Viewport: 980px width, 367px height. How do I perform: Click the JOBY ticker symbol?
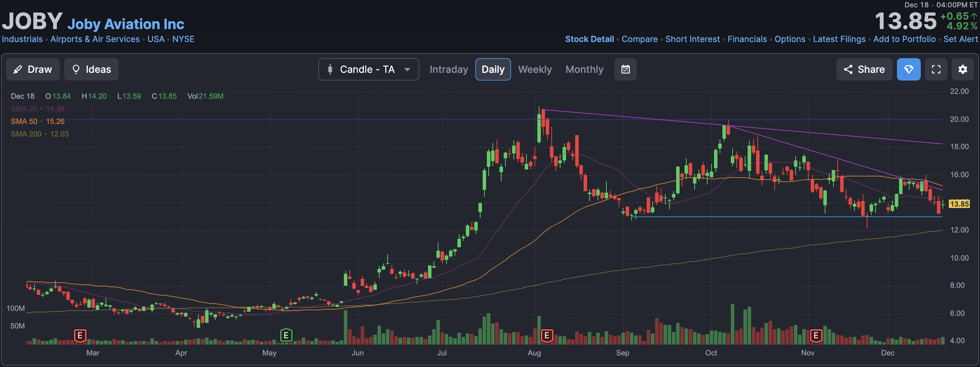pos(32,21)
